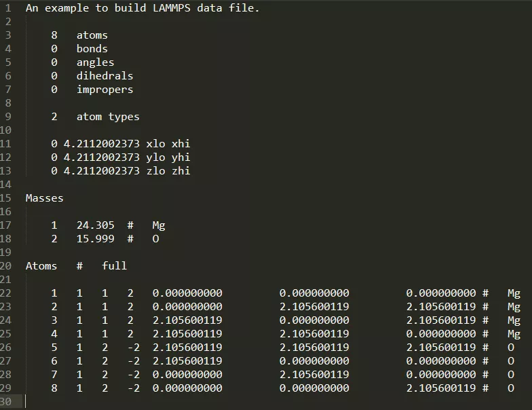Click the 'Masses' section heading
This screenshot has height=410, width=532.
[45, 198]
